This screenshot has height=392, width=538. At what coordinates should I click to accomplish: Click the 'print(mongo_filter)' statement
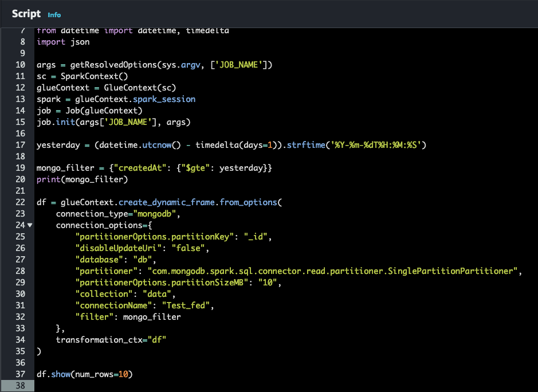point(82,179)
